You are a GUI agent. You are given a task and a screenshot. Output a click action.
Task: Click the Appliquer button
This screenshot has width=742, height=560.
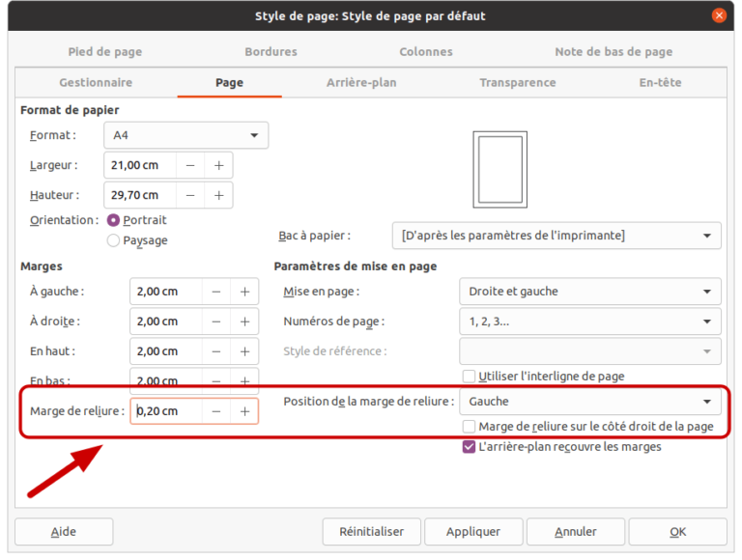(x=473, y=532)
